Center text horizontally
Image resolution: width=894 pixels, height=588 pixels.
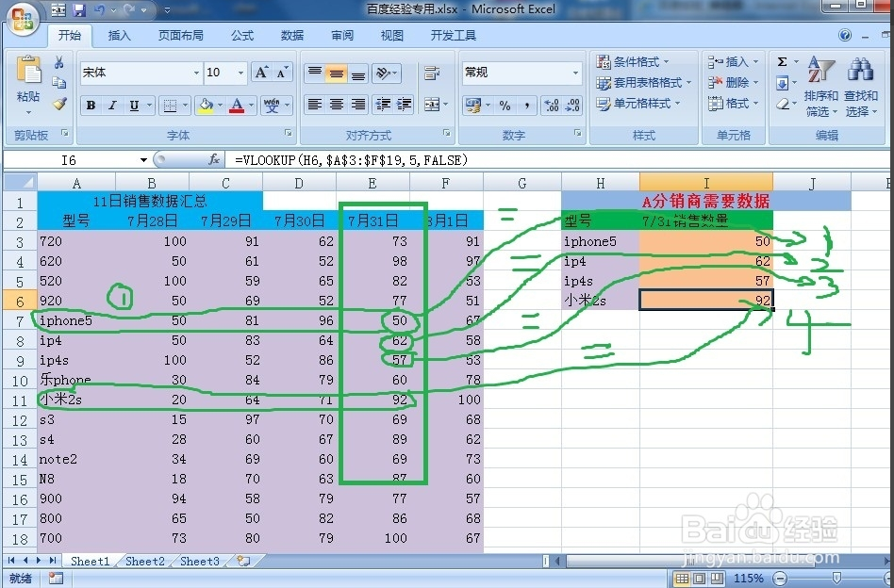[x=337, y=105]
